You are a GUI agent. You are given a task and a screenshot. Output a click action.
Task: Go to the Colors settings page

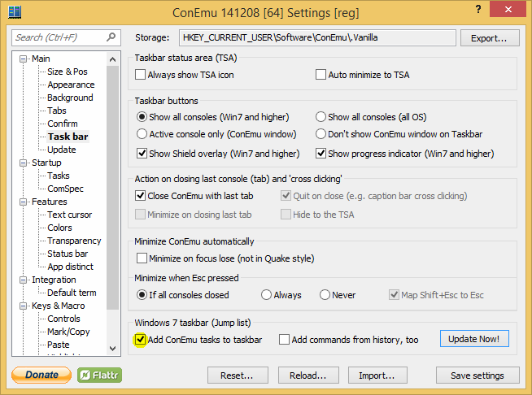point(59,228)
